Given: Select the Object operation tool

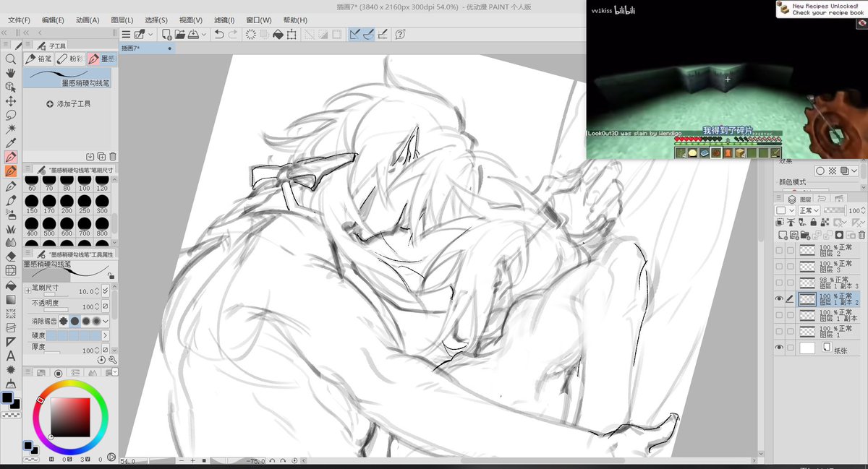Looking at the screenshot, I should (x=11, y=87).
